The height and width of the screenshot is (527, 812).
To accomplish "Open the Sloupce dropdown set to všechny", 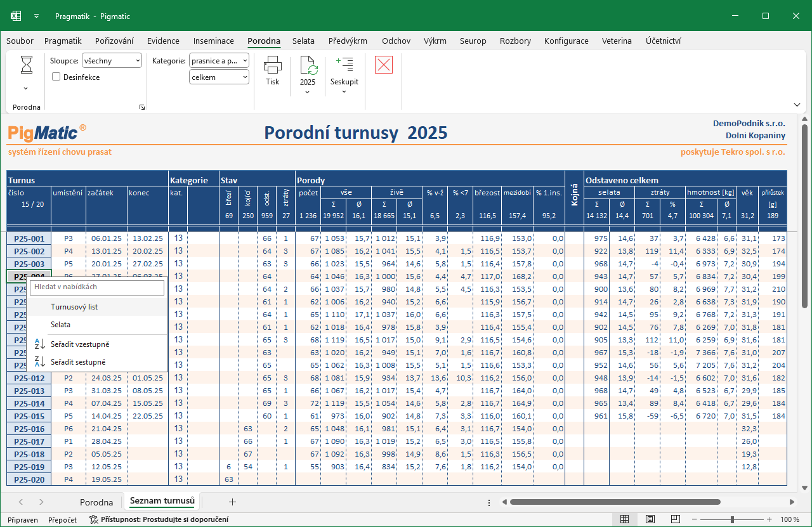I will (112, 61).
